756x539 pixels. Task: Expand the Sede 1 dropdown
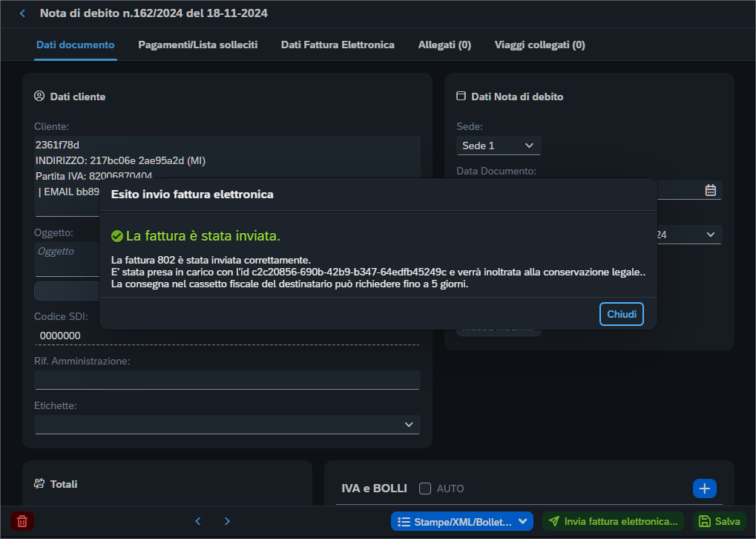click(x=499, y=146)
